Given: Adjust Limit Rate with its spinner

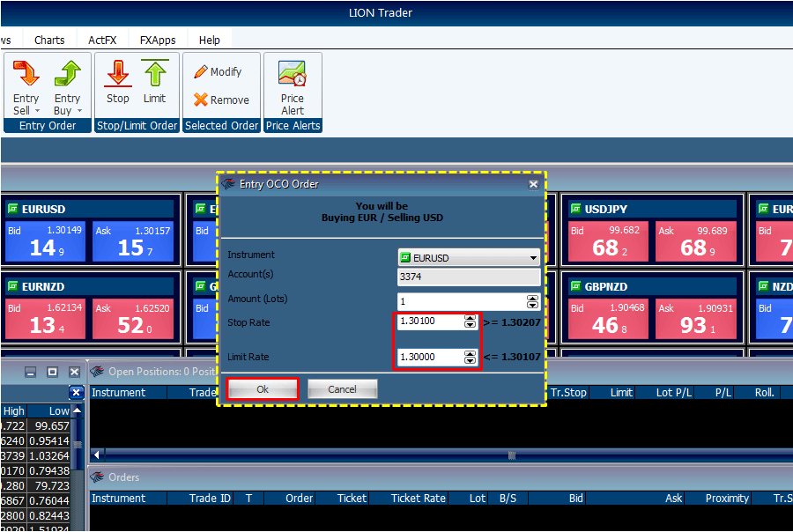Looking at the screenshot, I should pos(471,358).
